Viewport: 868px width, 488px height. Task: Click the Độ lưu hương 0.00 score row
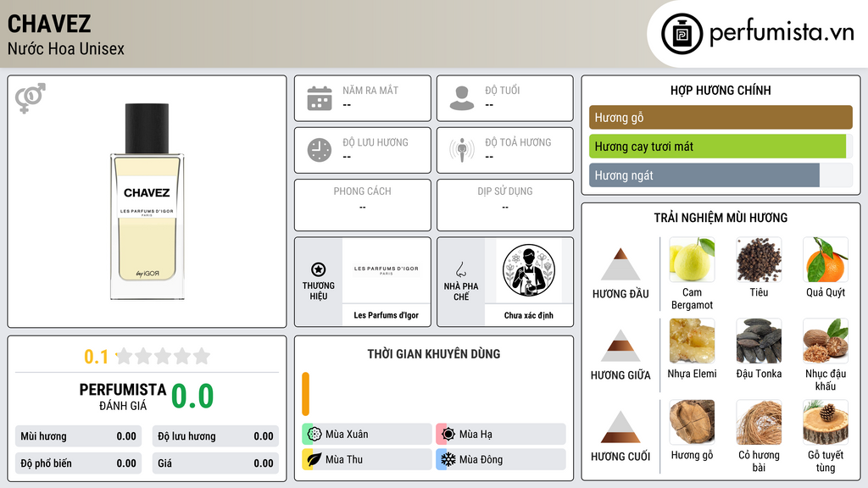[x=215, y=436]
